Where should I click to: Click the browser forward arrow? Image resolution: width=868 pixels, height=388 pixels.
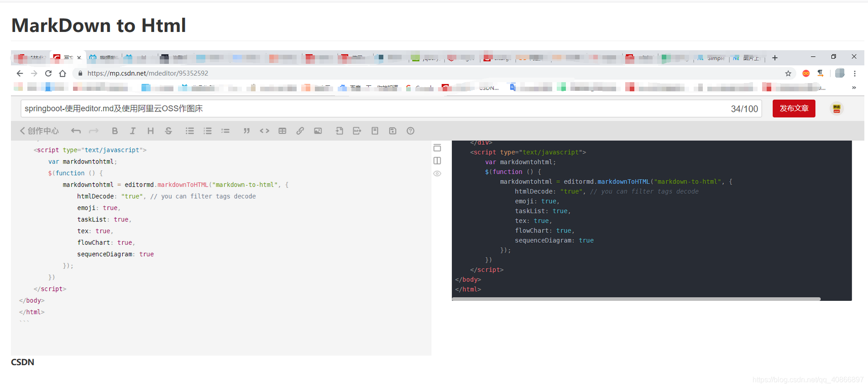[x=34, y=73]
